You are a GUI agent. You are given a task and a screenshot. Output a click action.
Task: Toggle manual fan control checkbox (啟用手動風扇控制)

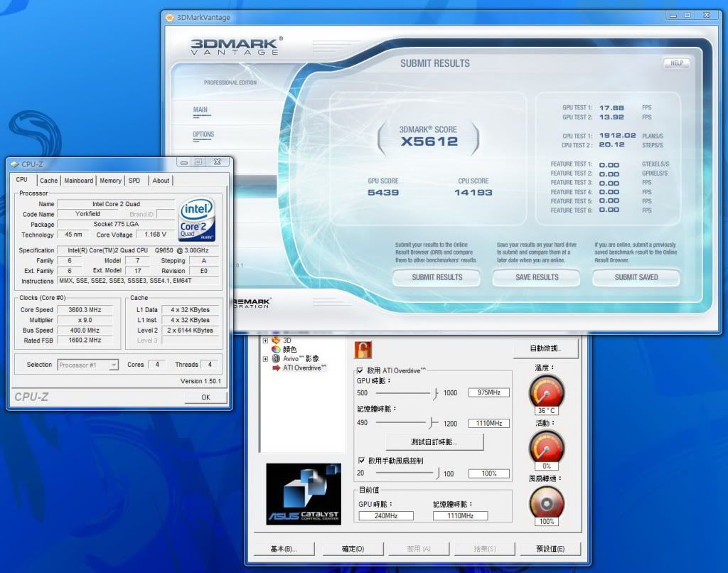(x=361, y=461)
